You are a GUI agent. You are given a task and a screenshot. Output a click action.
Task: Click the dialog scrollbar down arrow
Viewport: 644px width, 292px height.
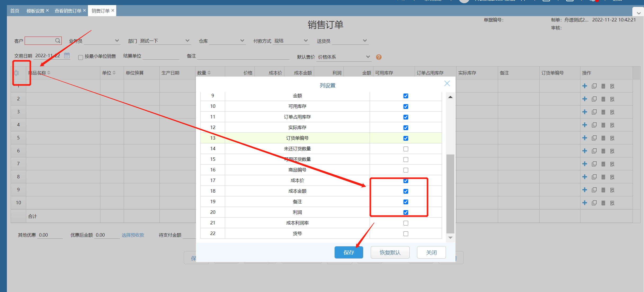450,238
